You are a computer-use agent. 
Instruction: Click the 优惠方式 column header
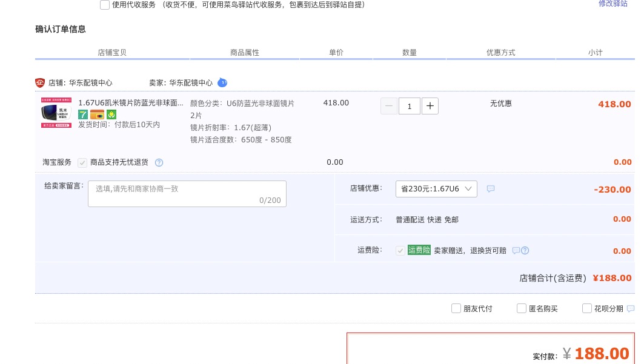click(500, 53)
